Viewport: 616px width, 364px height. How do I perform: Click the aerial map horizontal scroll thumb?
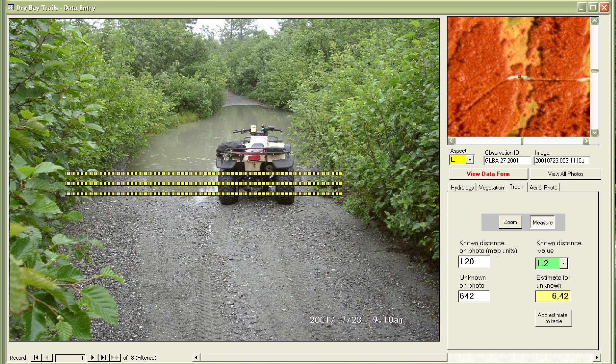click(522, 140)
